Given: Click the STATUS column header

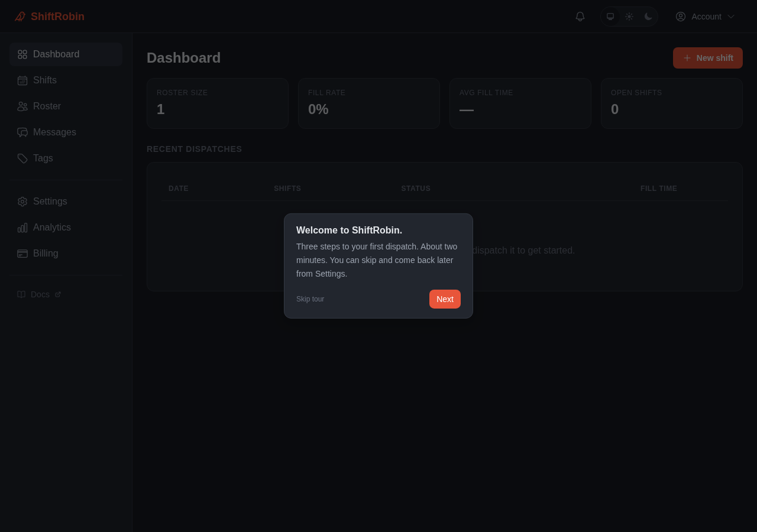Looking at the screenshot, I should 416,189.
